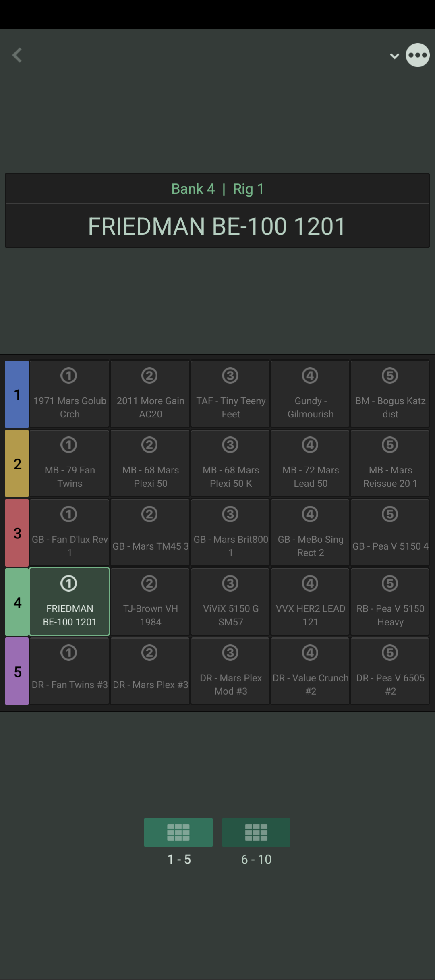435x980 pixels.
Task: Load rig MB - 68 Mars Plexi 50 K
Action: (230, 463)
